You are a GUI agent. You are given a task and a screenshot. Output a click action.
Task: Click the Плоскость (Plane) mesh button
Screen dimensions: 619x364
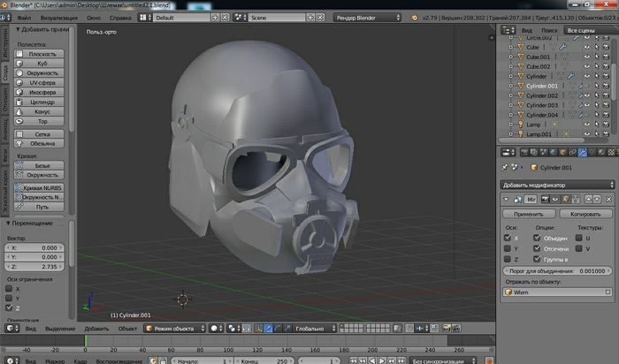pyautogui.click(x=41, y=55)
